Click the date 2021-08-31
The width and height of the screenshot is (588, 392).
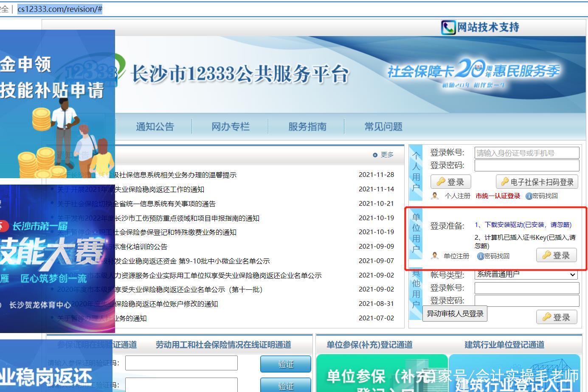point(376,303)
